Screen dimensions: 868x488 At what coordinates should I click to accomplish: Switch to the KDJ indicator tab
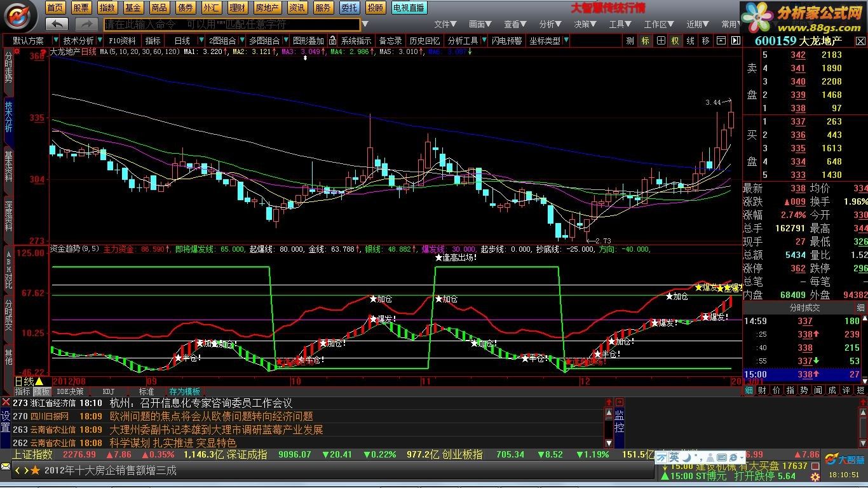[108, 391]
